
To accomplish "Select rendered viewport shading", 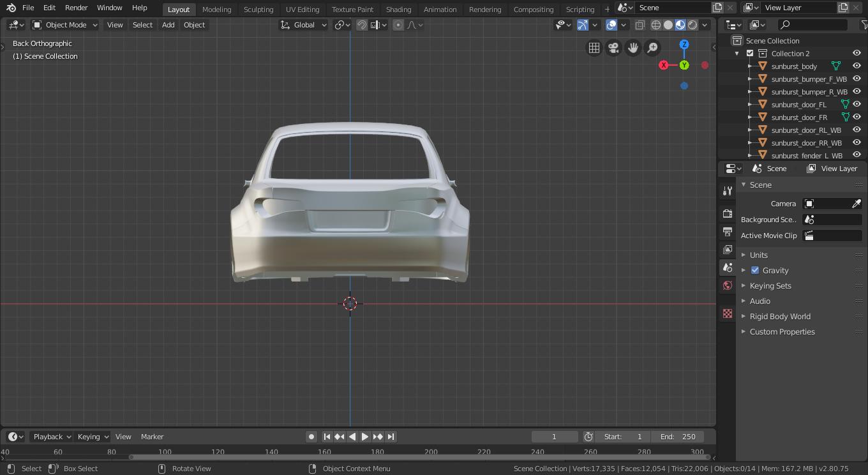I will [x=692, y=25].
